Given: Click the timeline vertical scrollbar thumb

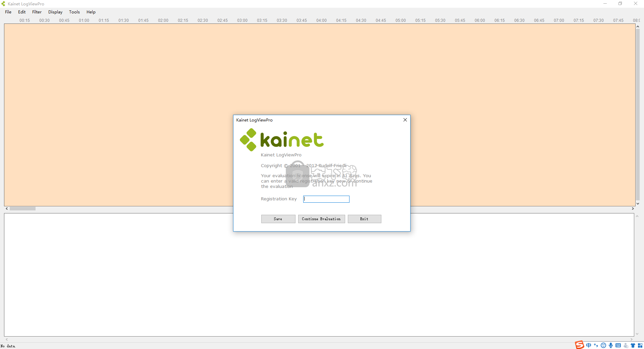Looking at the screenshot, I should click(x=638, y=115).
